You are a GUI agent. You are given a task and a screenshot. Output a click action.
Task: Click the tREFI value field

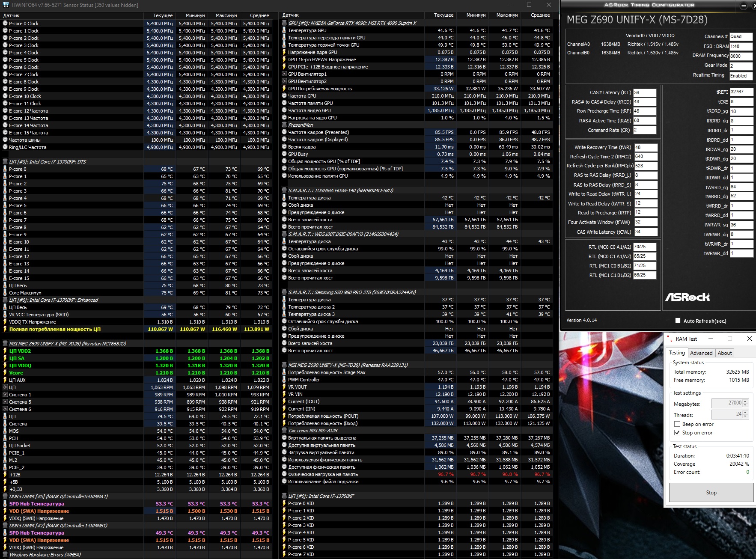[741, 92]
